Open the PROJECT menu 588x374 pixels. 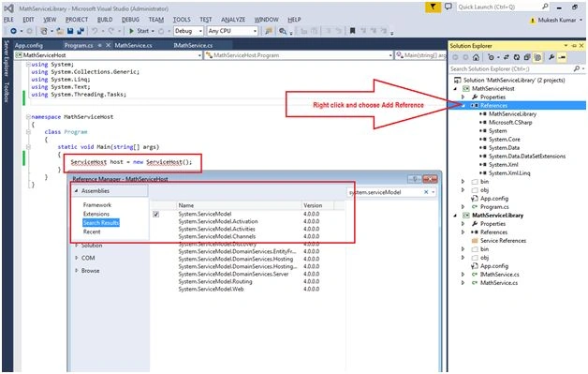coord(77,20)
